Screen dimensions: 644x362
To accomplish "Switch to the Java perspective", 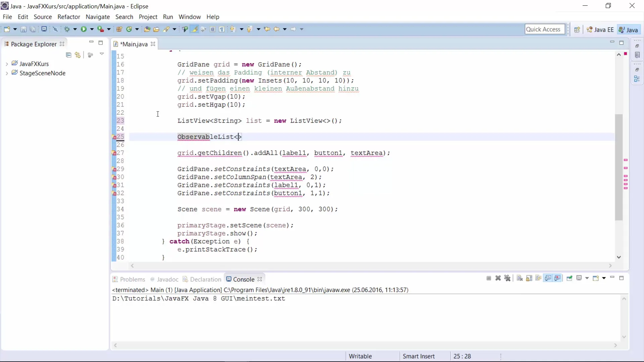I will (629, 29).
